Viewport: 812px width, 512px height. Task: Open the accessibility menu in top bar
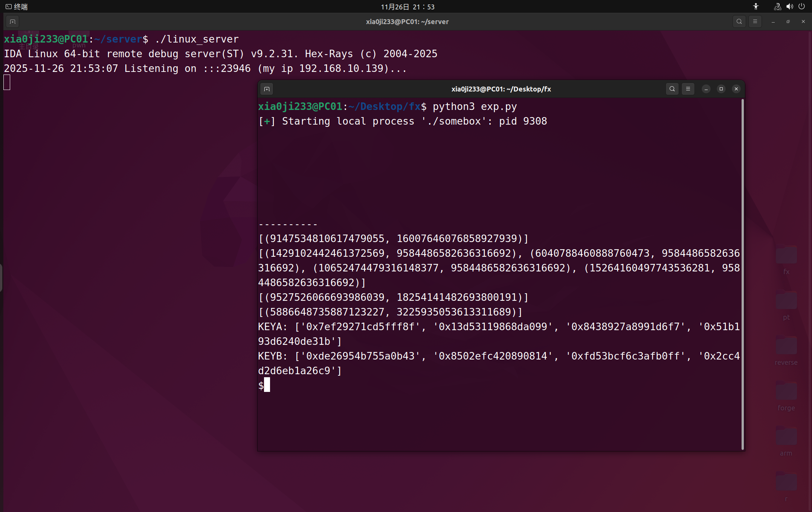(x=756, y=7)
